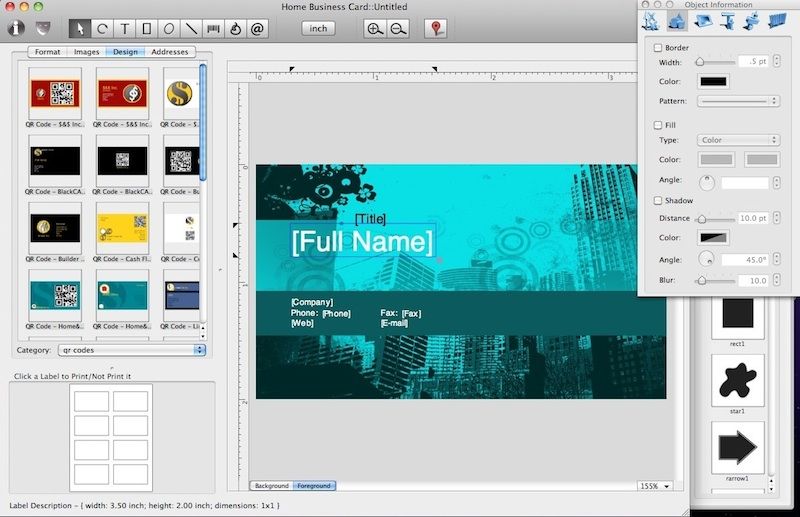The width and height of the screenshot is (800, 517).
Task: Open the Category qr codes dropdown
Action: point(132,350)
